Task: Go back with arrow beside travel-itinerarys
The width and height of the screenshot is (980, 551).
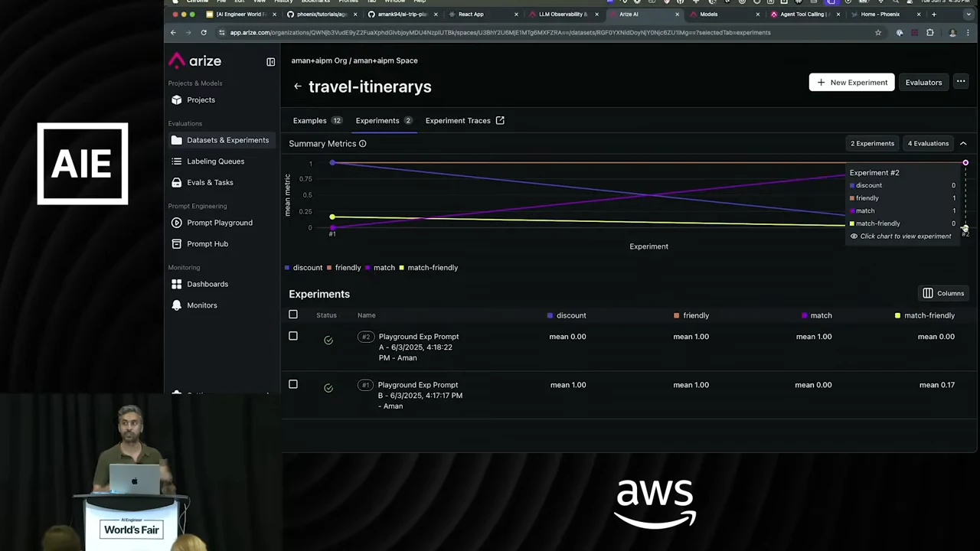Action: click(297, 86)
